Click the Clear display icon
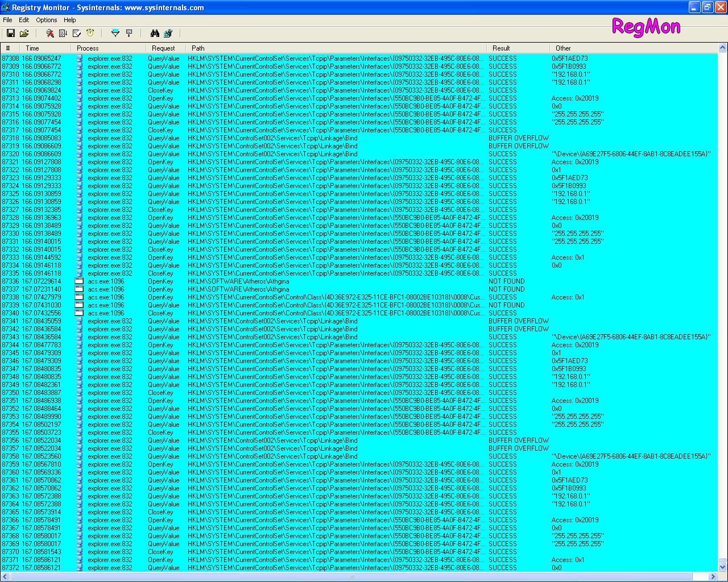728x582 pixels. 77,34
